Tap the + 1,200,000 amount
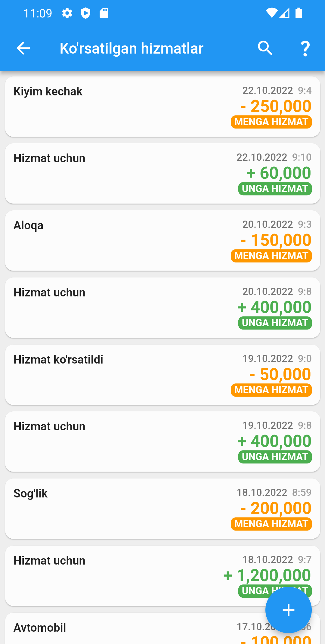 coord(267,575)
